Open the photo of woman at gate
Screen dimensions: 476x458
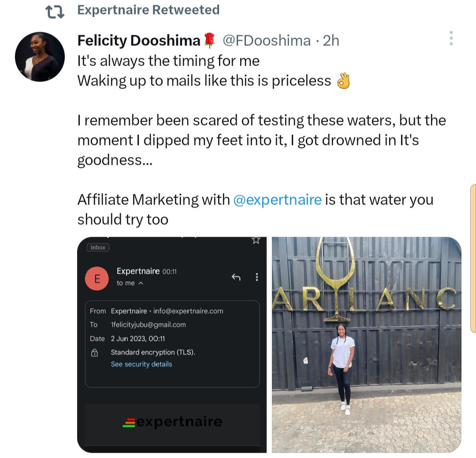[366, 344]
